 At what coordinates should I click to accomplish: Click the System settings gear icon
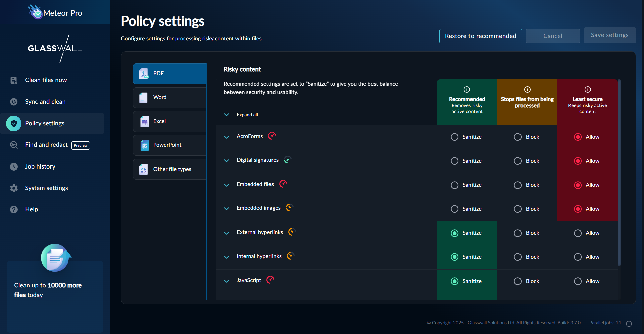point(14,188)
